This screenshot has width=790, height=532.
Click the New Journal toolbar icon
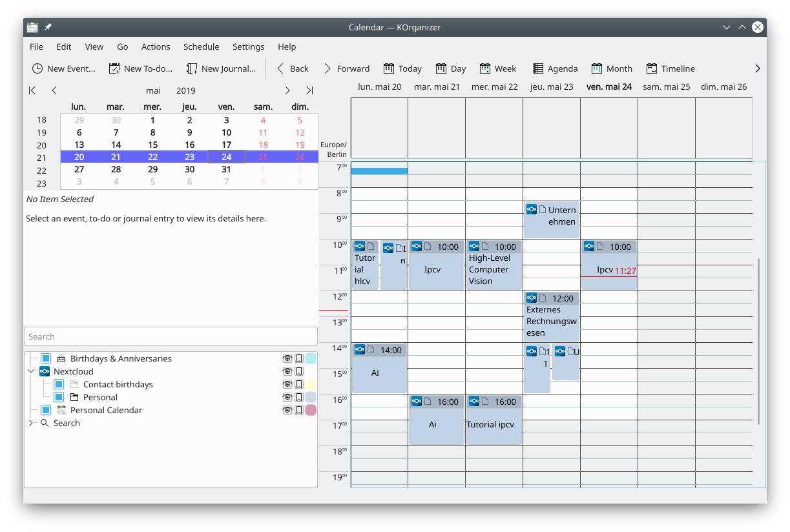[192, 68]
